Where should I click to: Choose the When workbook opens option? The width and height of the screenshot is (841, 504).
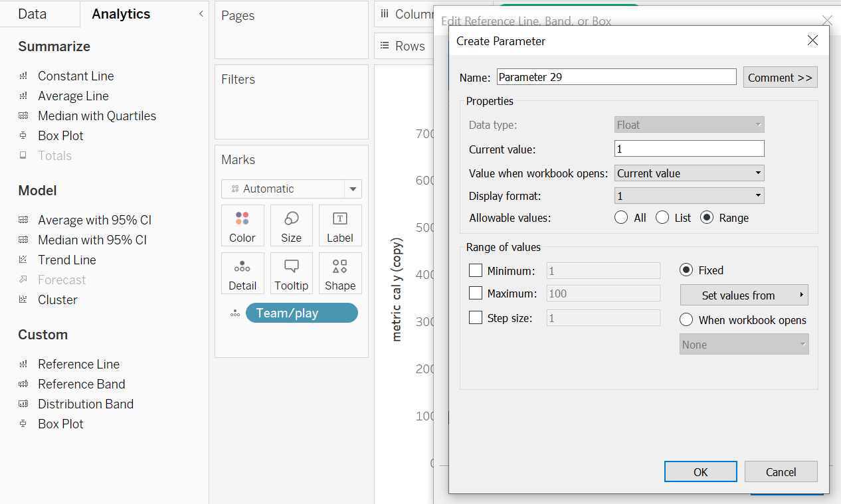pos(687,320)
